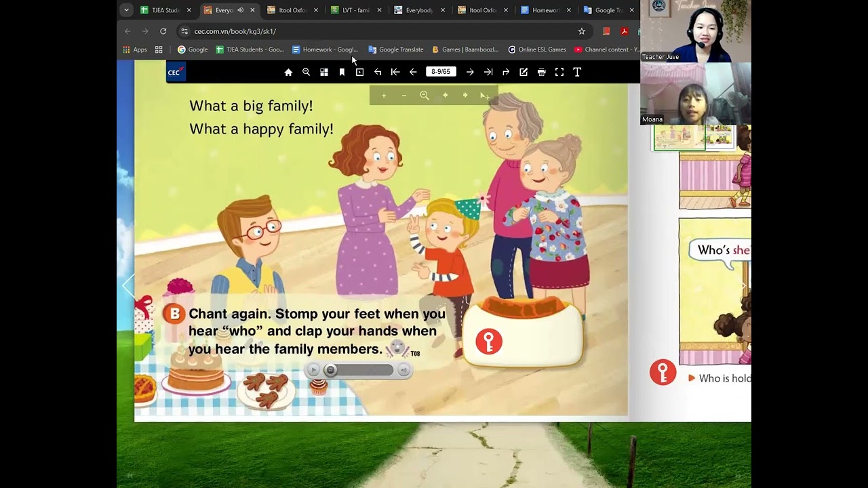The image size is (868, 488).
Task: Open the annotation edit pencil tool
Action: (x=524, y=72)
